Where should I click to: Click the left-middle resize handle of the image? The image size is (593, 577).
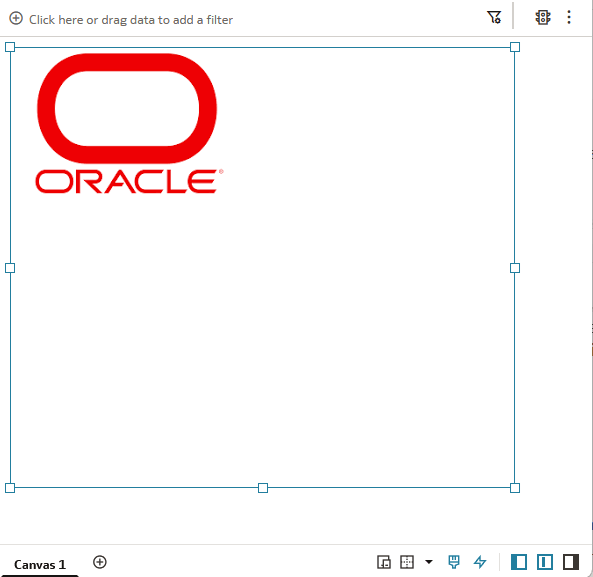pos(10,268)
